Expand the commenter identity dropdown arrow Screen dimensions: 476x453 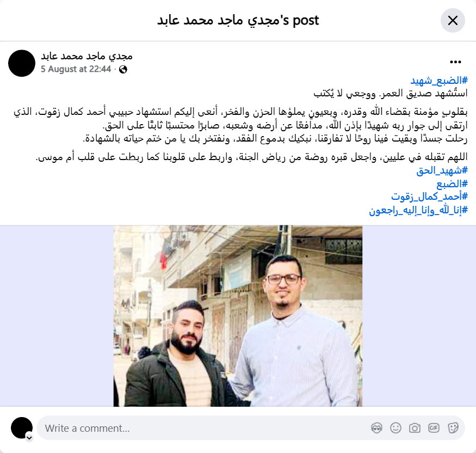coord(29,438)
